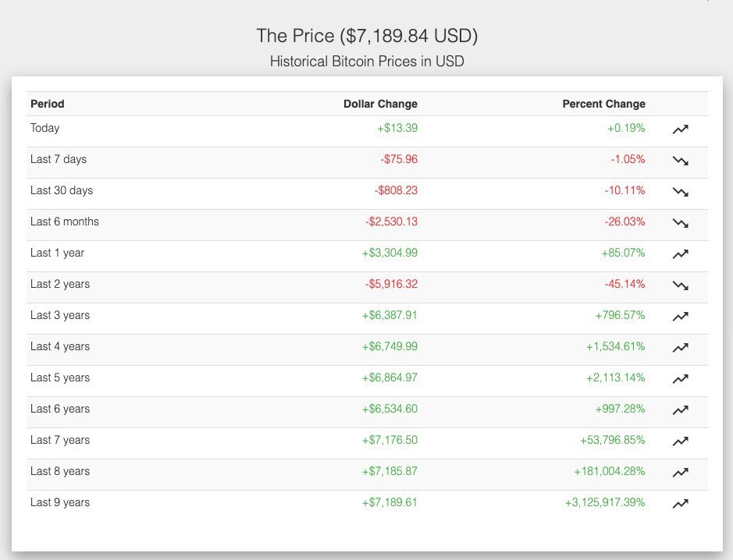The width and height of the screenshot is (733, 560).
Task: Click the Last 4 years period label
Action: [x=60, y=346]
